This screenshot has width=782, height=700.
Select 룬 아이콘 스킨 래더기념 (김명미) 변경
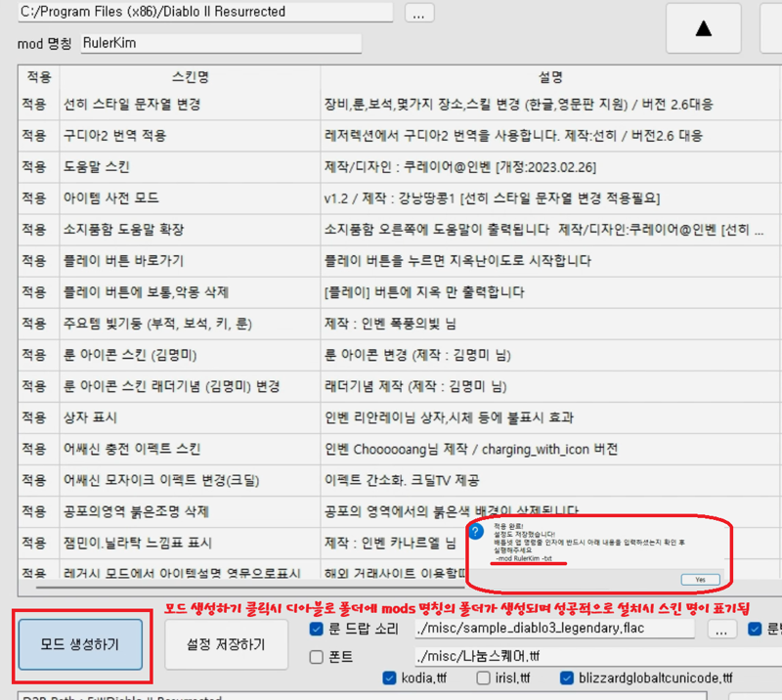[172, 386]
